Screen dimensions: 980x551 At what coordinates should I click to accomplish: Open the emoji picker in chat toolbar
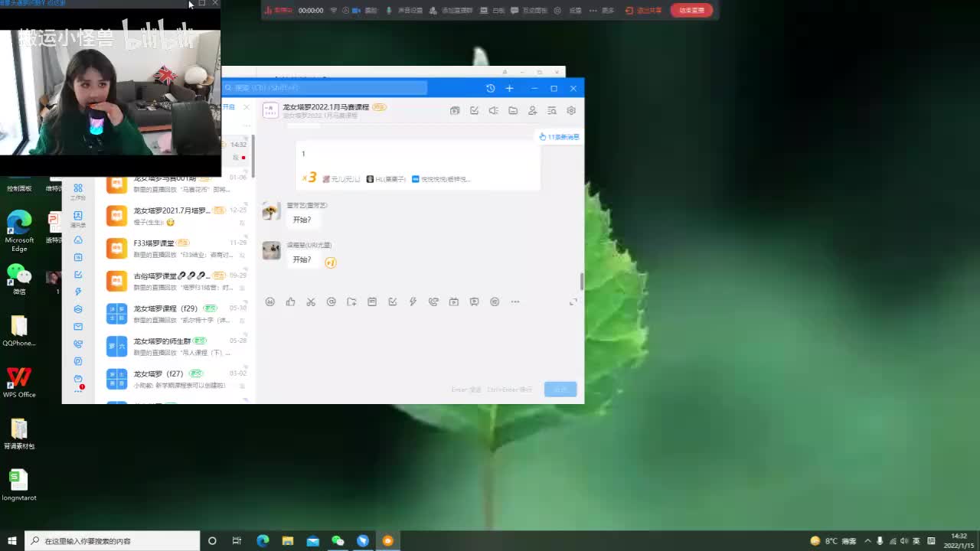(x=270, y=302)
